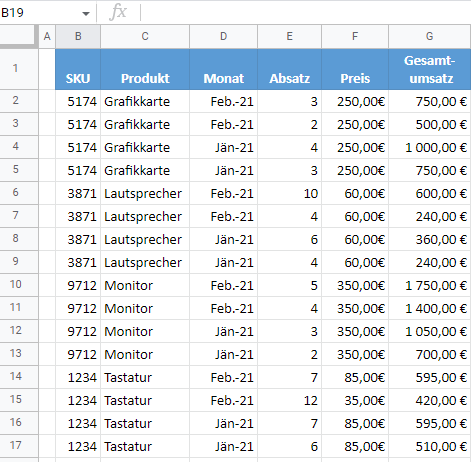471x462 pixels.
Task: Select Tastatur cell in row 17
Action: (x=145, y=446)
